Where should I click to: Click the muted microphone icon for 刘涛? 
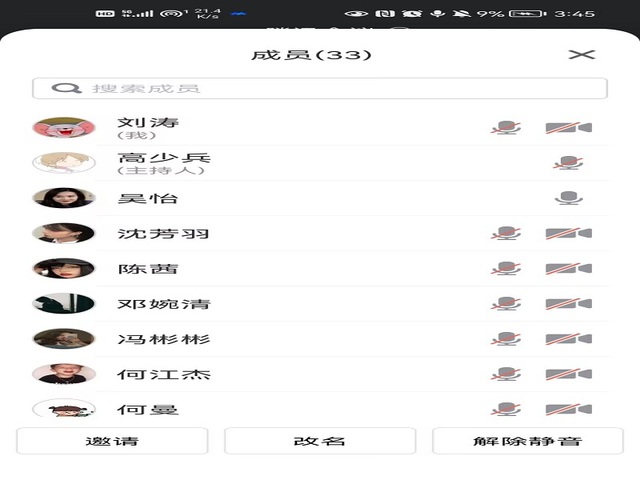(x=506, y=128)
